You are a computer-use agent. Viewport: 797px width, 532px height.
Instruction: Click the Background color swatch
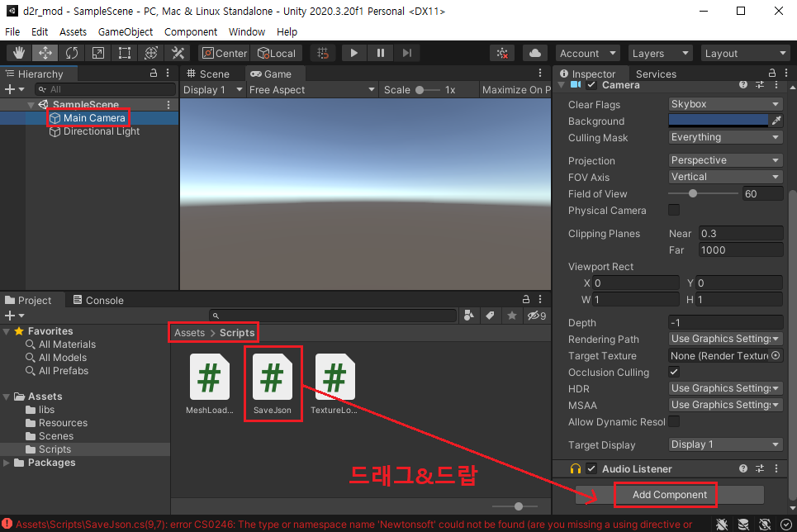[x=719, y=121]
